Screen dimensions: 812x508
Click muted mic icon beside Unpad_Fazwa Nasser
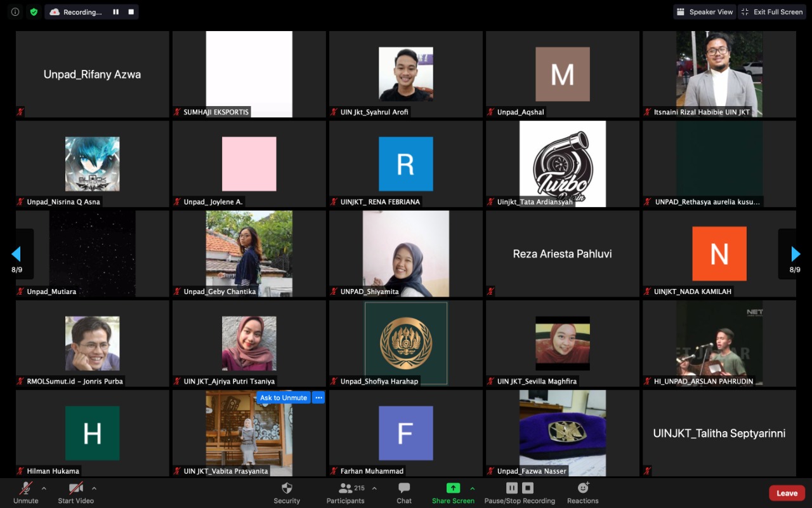[x=491, y=471]
